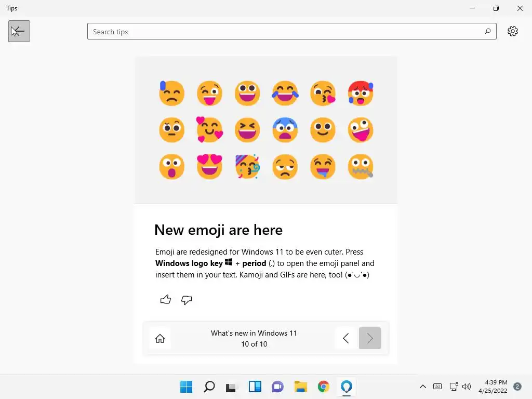The height and width of the screenshot is (399, 532).
Task: Open taskbar Search
Action: pos(209,387)
